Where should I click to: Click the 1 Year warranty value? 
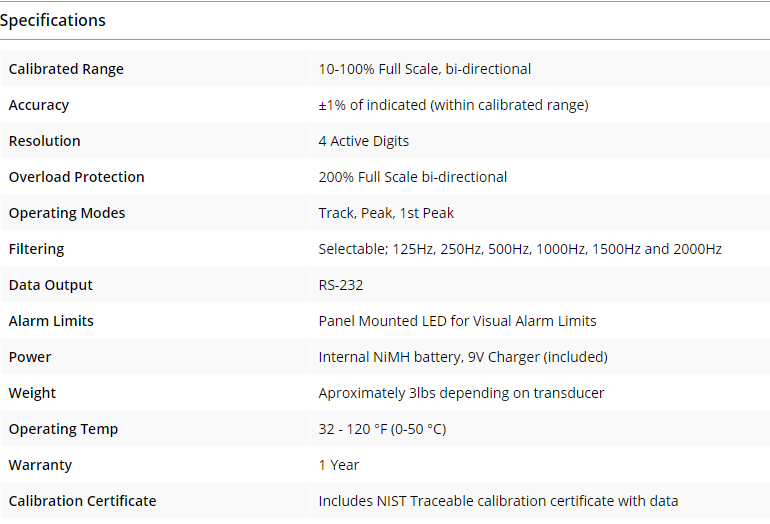[x=339, y=465]
